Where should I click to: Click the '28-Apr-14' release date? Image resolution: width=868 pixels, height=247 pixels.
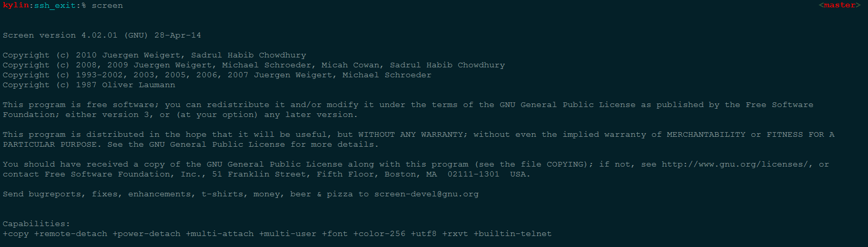pos(178,35)
